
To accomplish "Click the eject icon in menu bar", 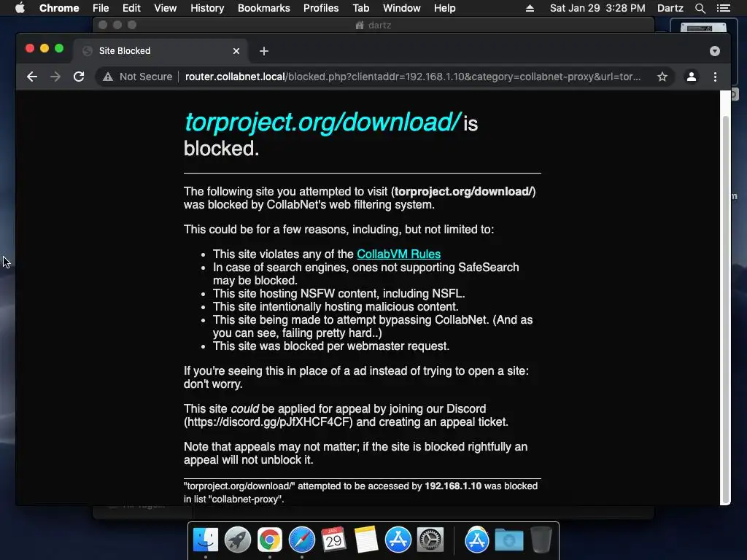I will click(530, 8).
